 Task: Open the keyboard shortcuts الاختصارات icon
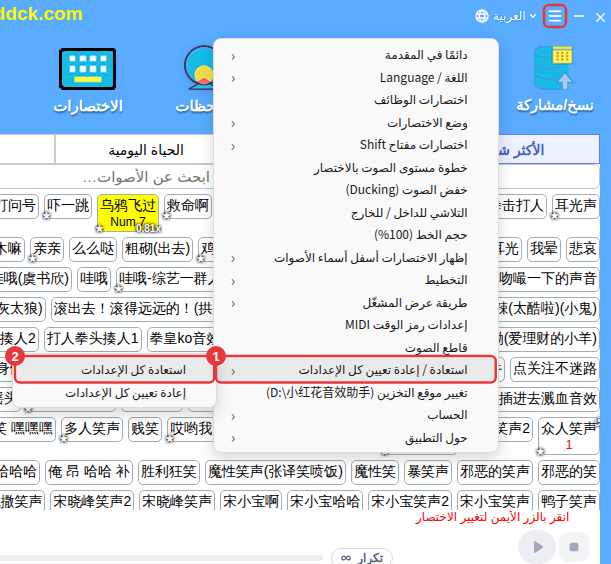(88, 69)
